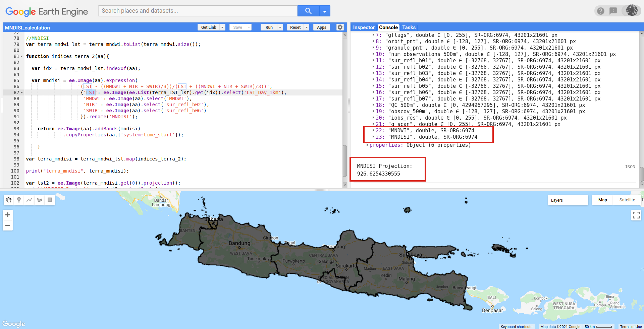The image size is (644, 329).
Task: Switch to the Tasks tab
Action: pos(409,27)
